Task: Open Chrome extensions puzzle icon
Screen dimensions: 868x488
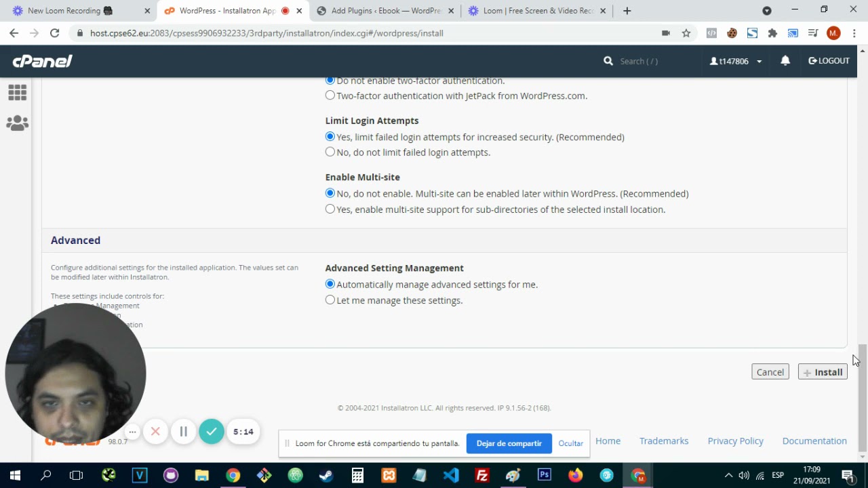Action: coord(772,33)
